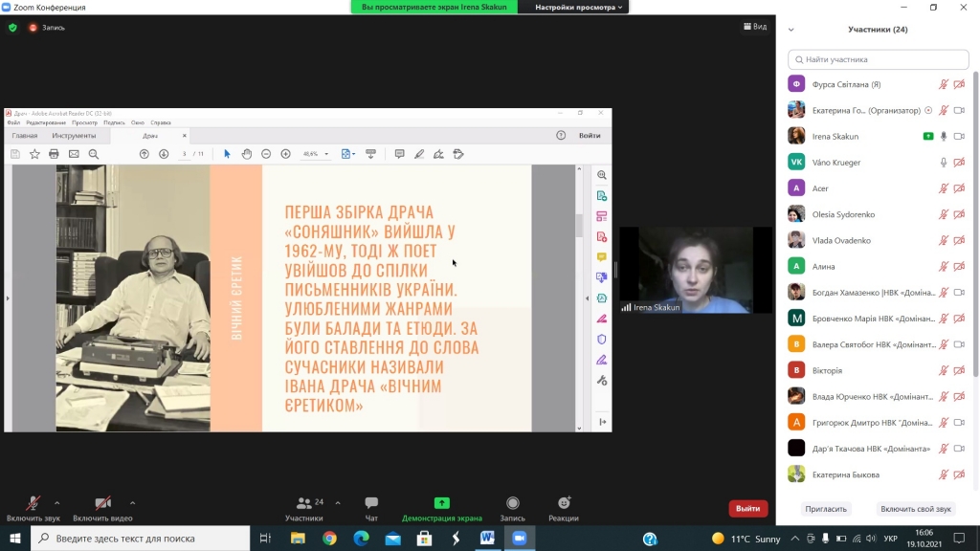
Task: Open Просмотр menu in Acrobat Reader
Action: click(84, 123)
